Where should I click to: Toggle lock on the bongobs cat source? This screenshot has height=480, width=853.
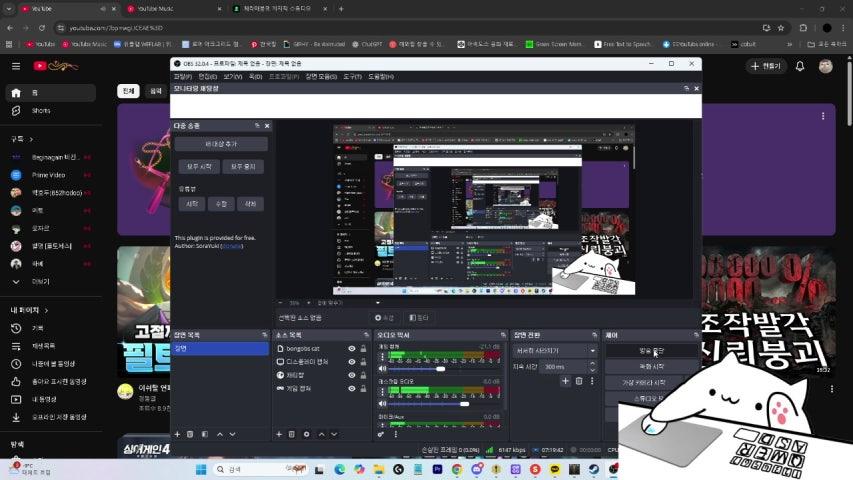pos(363,349)
